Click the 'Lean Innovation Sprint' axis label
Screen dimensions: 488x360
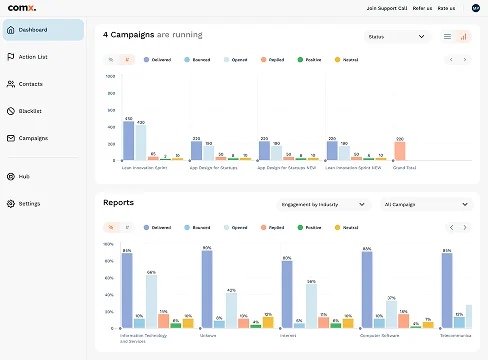(x=144, y=168)
